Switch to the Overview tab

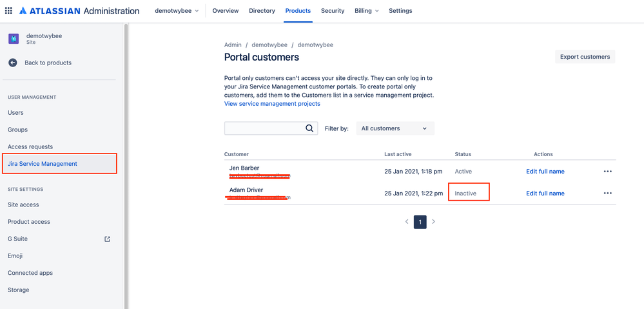click(x=226, y=11)
